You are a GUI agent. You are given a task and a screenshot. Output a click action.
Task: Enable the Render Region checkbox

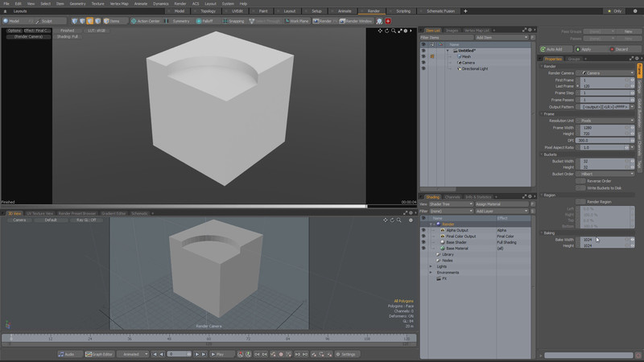pyautogui.click(x=580, y=202)
